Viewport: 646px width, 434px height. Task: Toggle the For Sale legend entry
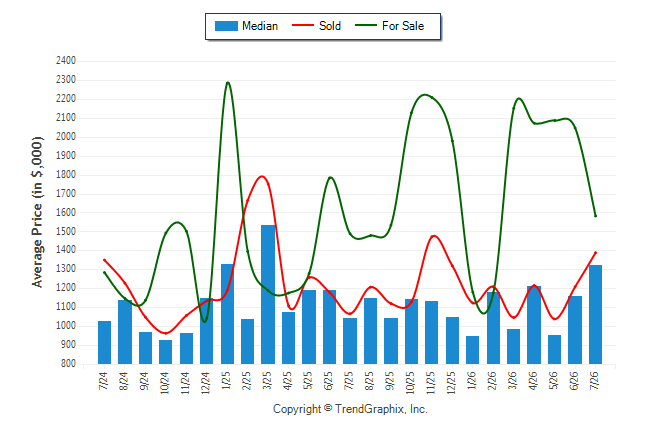point(389,26)
